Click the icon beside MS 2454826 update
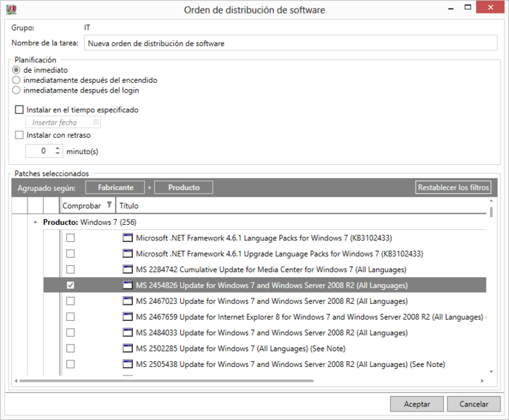 point(127,285)
